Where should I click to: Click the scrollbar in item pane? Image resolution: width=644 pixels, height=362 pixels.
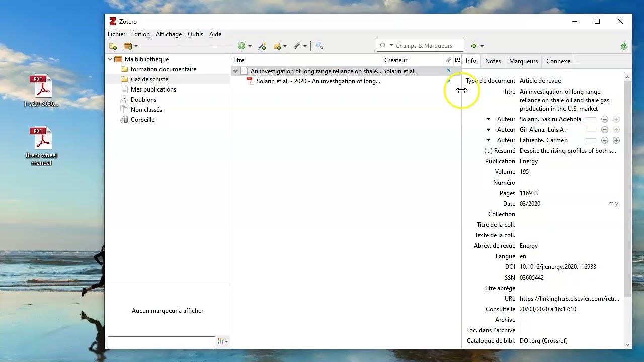[x=627, y=189]
